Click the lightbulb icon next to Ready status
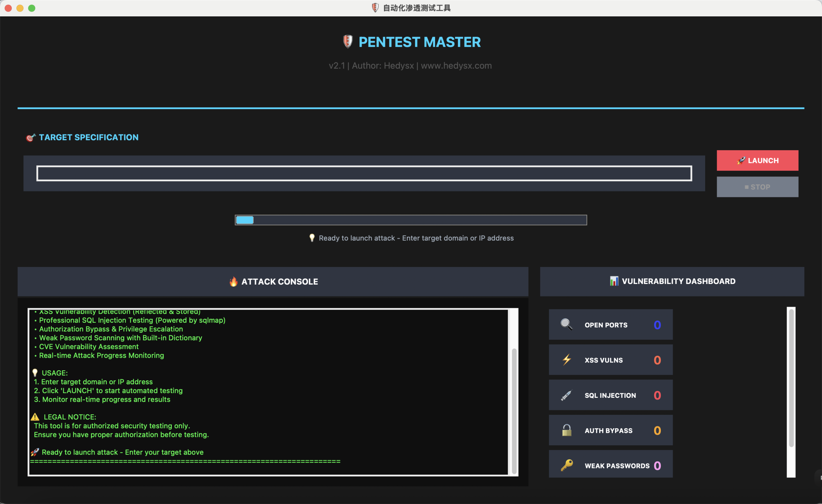This screenshot has height=504, width=822. (x=312, y=238)
